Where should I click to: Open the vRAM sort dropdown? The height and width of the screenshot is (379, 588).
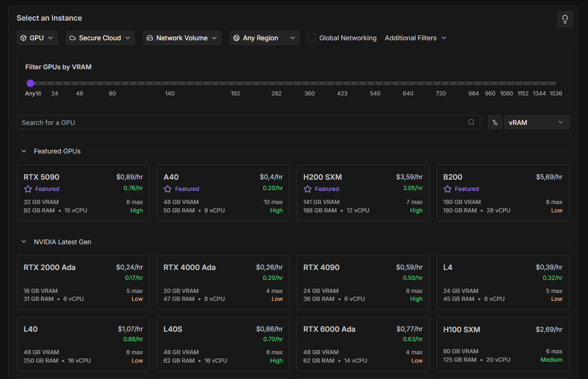pos(537,122)
